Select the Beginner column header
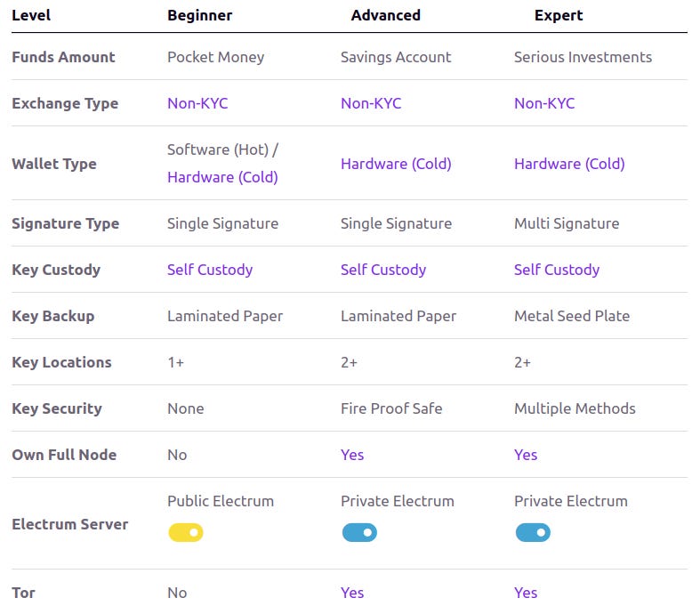Screen dimensions: 700x614 [199, 16]
